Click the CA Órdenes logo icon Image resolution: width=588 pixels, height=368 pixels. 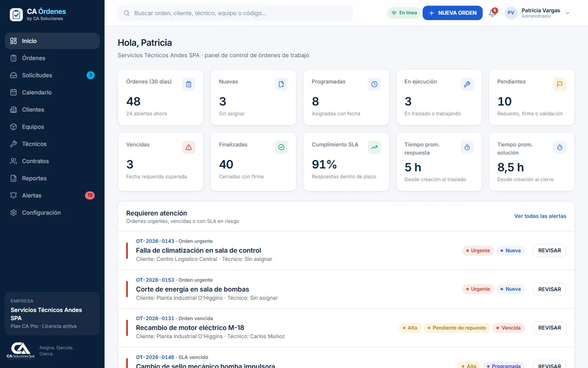[16, 15]
